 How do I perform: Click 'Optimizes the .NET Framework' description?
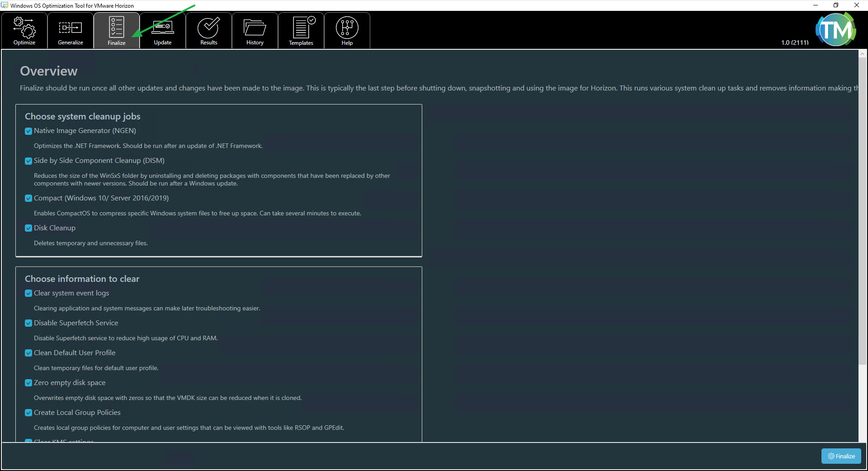pyautogui.click(x=148, y=146)
